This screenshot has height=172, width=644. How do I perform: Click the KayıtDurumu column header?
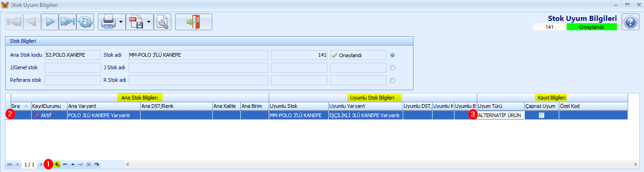click(49, 106)
